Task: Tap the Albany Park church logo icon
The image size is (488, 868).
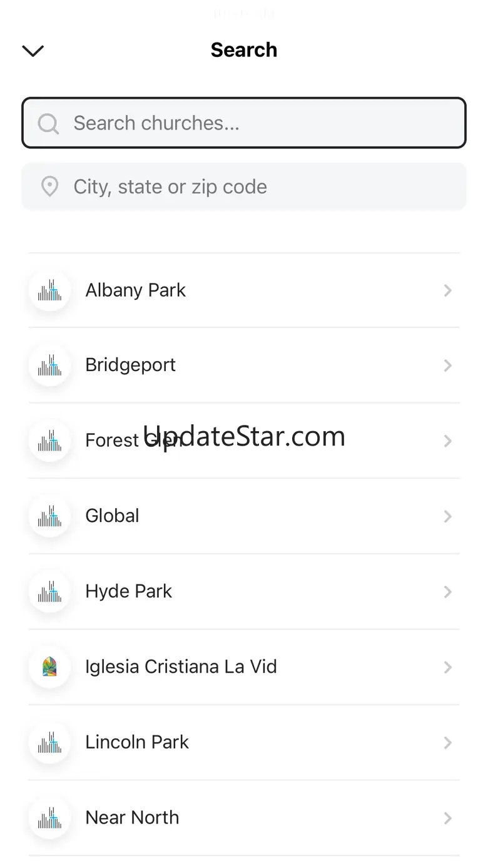Action: point(49,290)
